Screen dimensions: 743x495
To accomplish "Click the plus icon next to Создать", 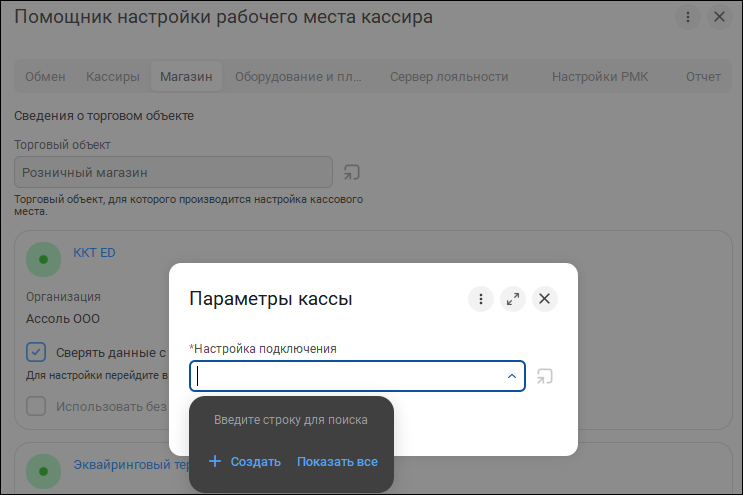I will pyautogui.click(x=215, y=461).
